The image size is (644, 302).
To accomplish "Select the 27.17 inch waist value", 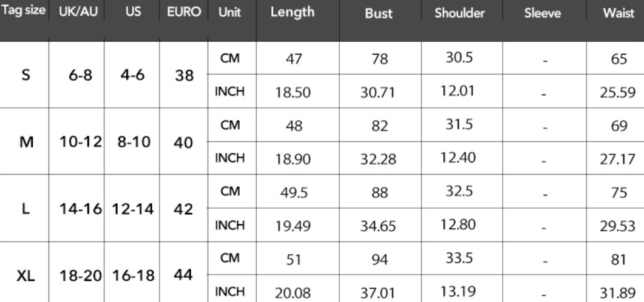I will [x=618, y=159].
